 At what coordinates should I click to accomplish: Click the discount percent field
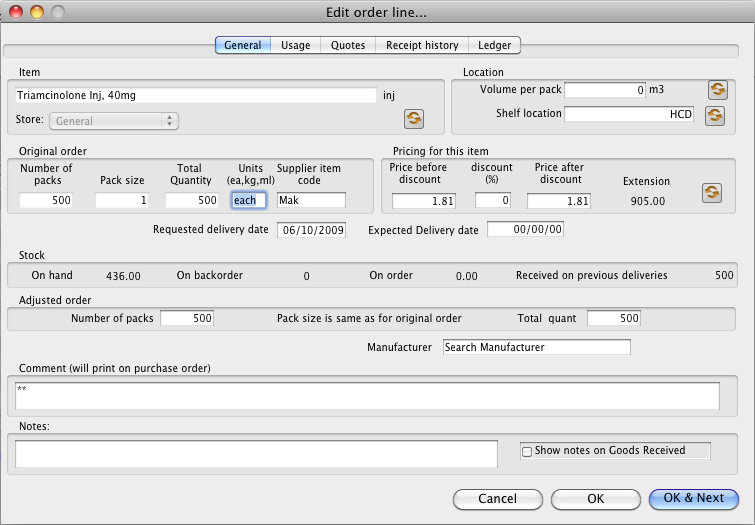[493, 200]
